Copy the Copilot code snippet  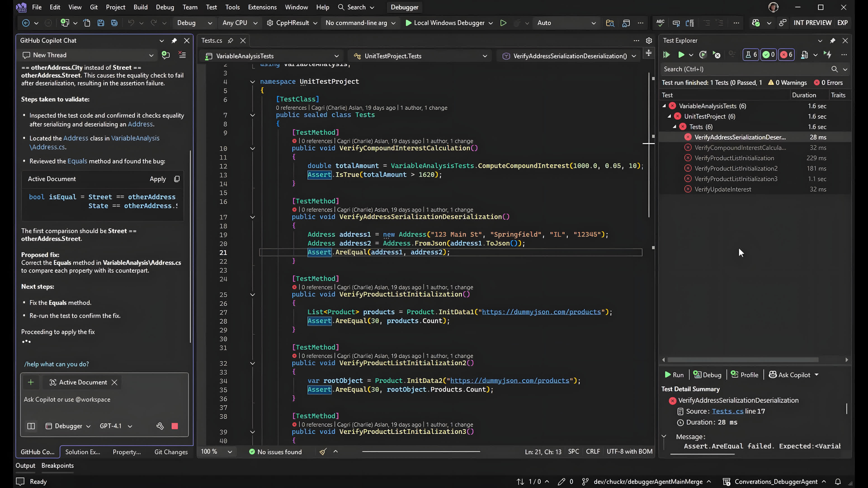177,179
